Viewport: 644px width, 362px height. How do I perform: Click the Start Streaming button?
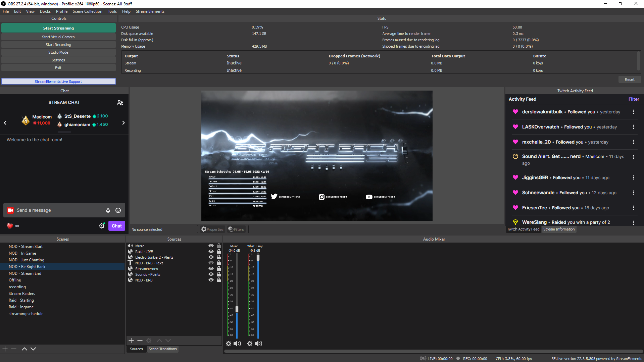pyautogui.click(x=58, y=28)
